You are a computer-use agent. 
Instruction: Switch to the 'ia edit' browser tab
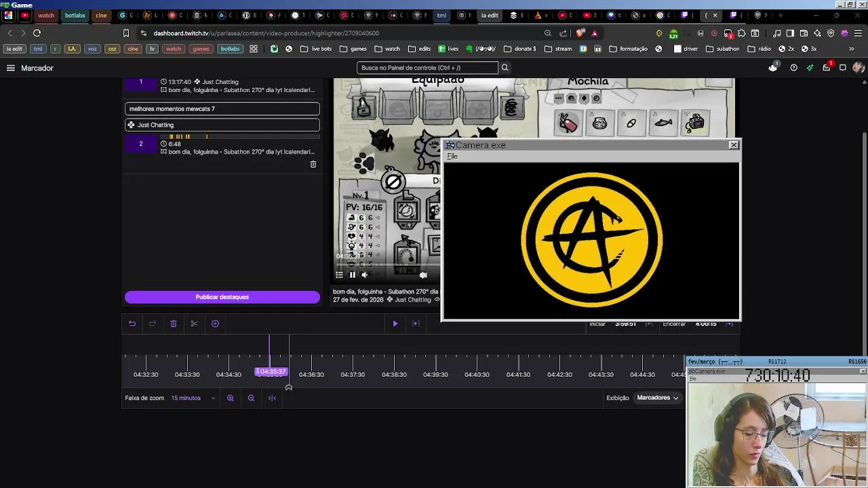(x=489, y=15)
